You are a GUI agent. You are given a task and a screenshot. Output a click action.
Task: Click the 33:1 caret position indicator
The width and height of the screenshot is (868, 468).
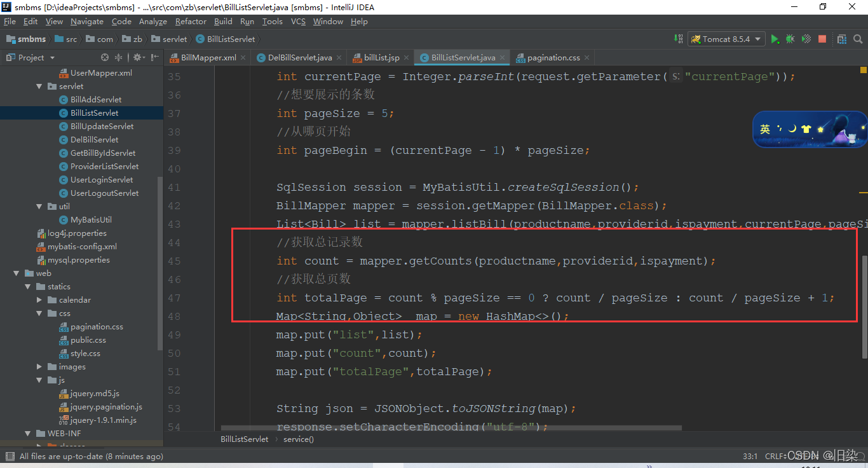749,456
